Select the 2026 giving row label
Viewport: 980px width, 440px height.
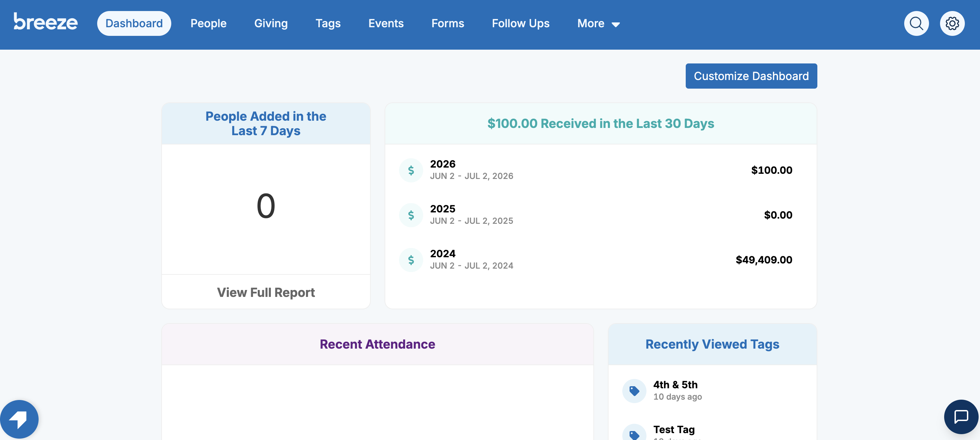pyautogui.click(x=442, y=164)
